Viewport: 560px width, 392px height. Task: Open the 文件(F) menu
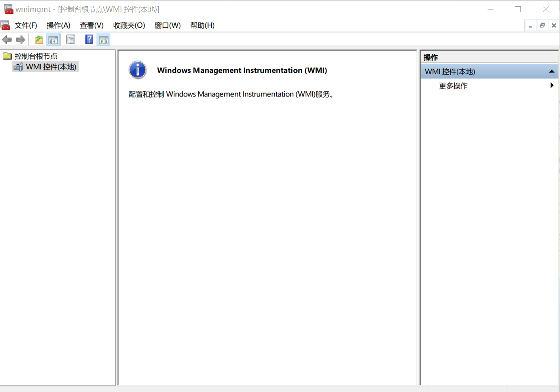coord(26,25)
